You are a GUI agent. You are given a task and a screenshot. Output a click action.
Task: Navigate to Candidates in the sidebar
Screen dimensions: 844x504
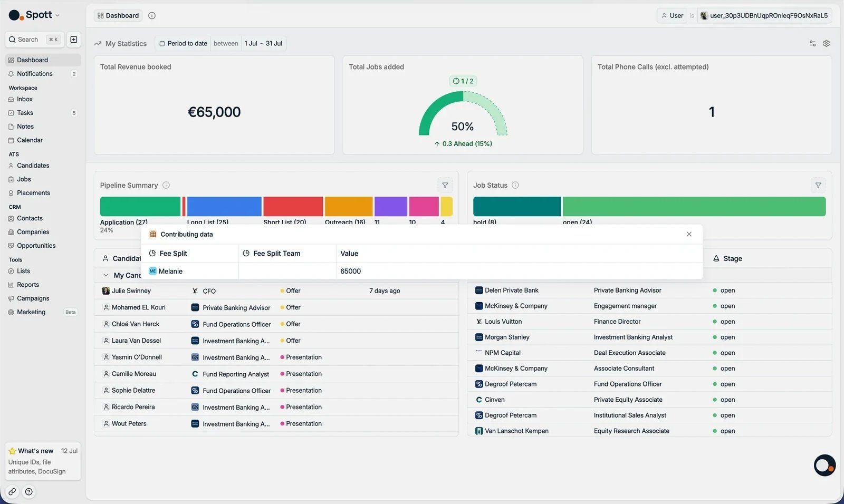43,166
